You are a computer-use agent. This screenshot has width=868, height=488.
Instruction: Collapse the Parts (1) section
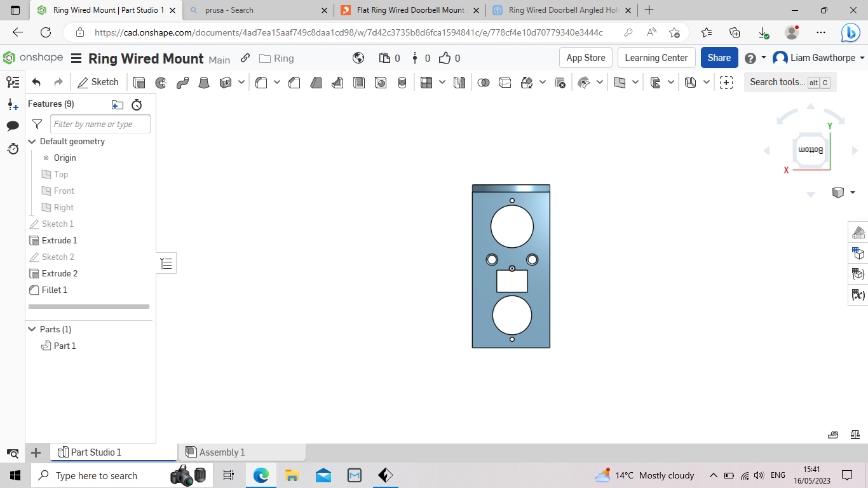point(32,329)
